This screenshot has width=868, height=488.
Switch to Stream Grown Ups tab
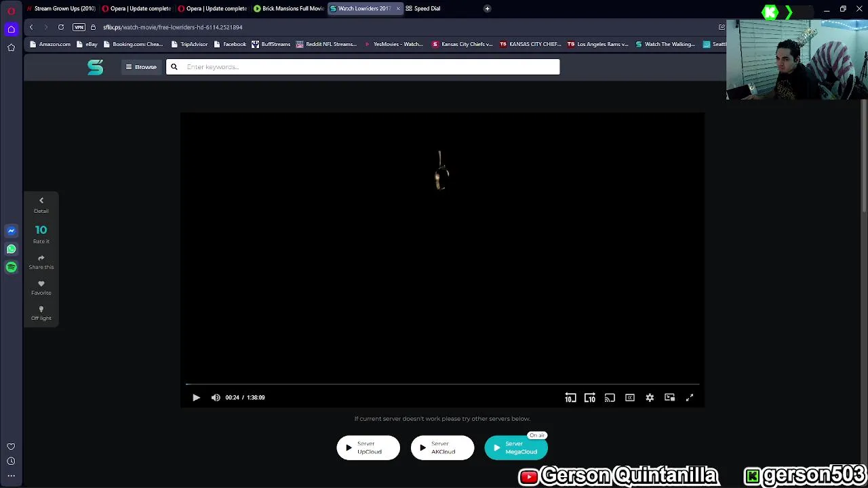[x=61, y=9]
